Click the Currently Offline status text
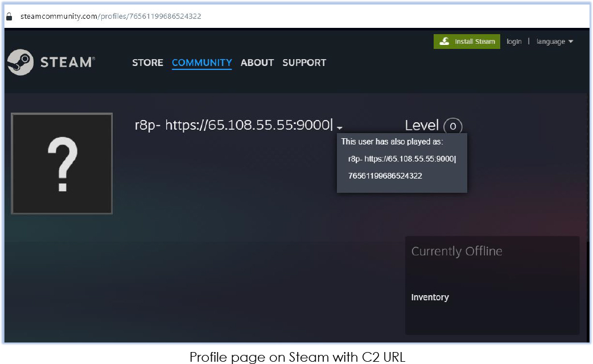 [x=457, y=251]
